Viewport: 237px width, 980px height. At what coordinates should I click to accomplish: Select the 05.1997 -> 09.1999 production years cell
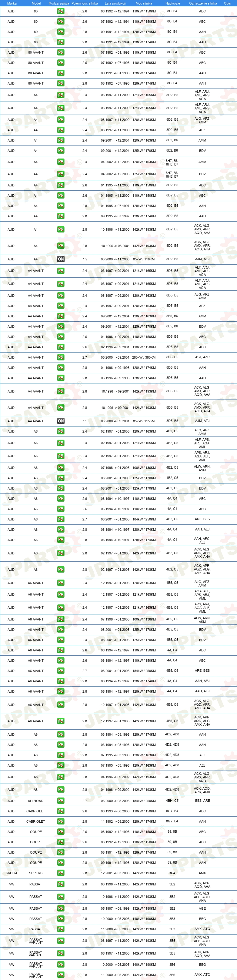115,908
